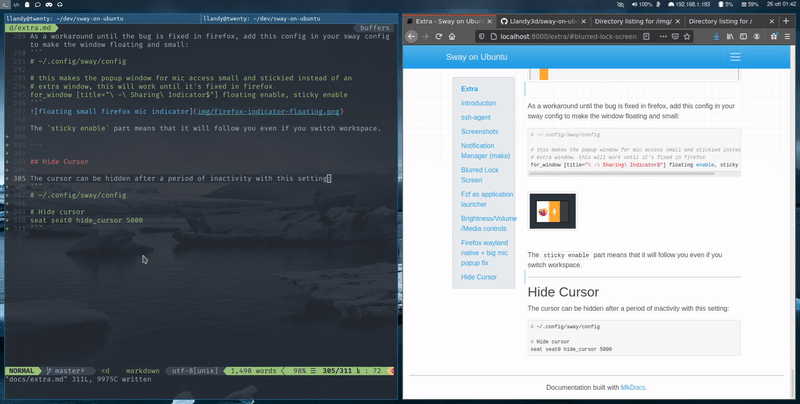This screenshot has height=404, width=800.
Task: Jump to Hide Cursor sidebar link
Action: point(479,277)
